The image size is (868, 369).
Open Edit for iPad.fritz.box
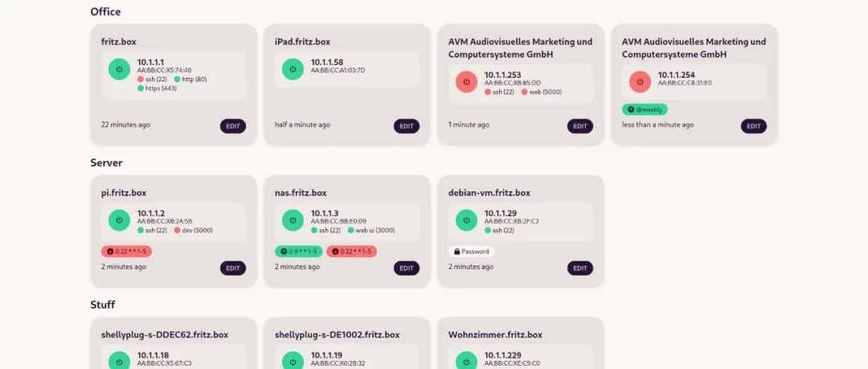click(407, 126)
